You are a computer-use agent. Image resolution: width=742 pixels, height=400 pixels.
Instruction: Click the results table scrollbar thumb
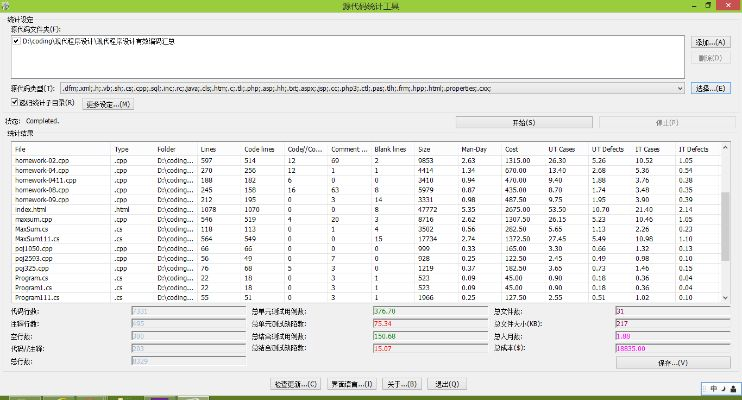(725, 226)
